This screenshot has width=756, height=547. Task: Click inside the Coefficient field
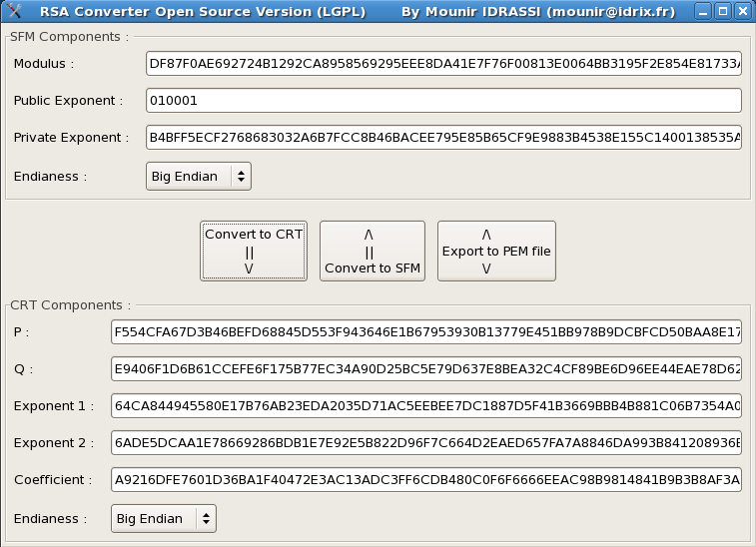point(425,480)
